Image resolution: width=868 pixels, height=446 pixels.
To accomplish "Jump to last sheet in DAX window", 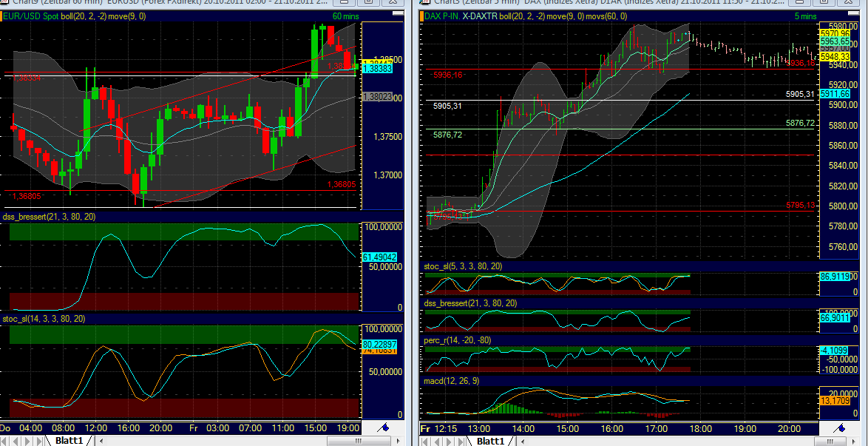I will pos(460,441).
